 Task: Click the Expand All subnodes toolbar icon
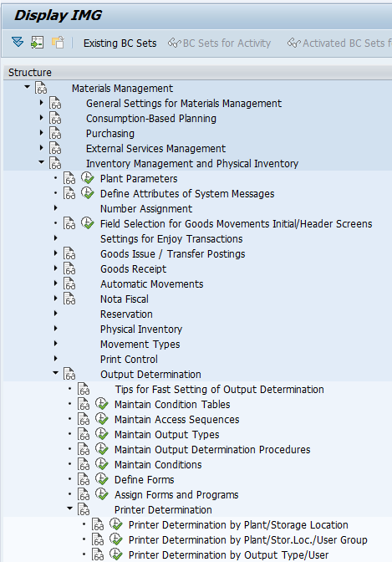(x=18, y=43)
